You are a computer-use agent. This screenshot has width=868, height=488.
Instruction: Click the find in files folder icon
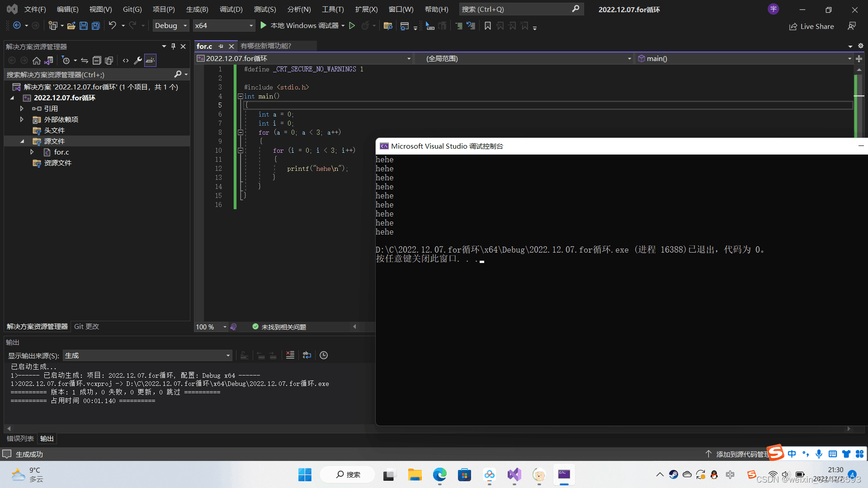(387, 26)
